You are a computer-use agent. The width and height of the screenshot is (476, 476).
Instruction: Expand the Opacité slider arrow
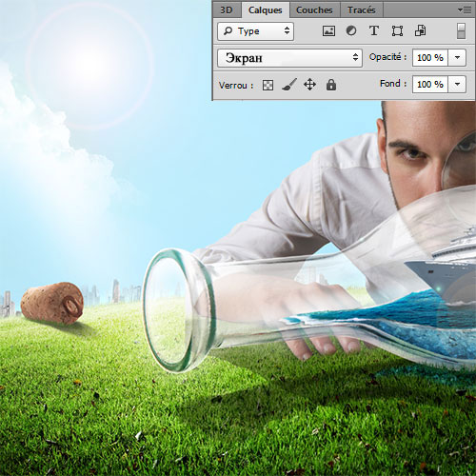pos(457,58)
